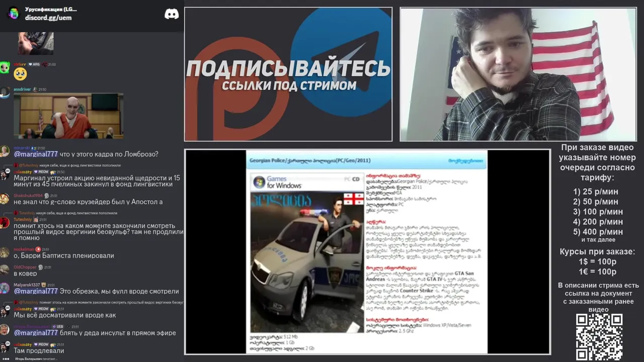Open Malyarok1337's profile avatar
The width and height of the screenshot is (644, 362).
pyautogui.click(x=5, y=288)
